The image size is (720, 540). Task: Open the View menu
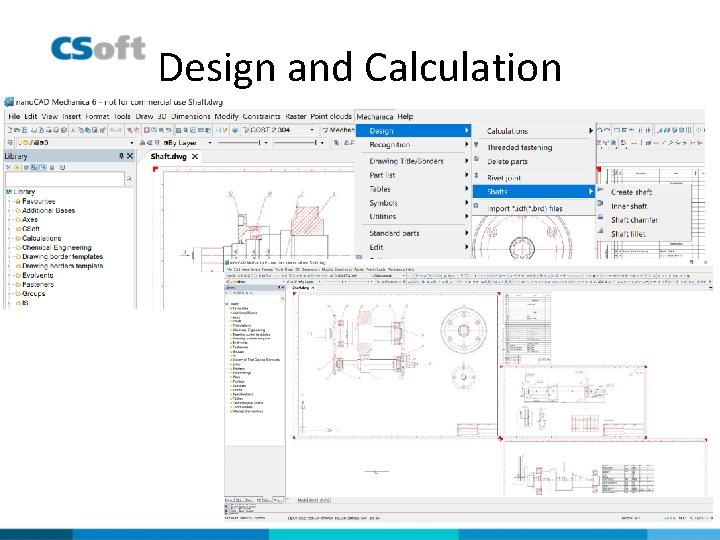pos(50,117)
